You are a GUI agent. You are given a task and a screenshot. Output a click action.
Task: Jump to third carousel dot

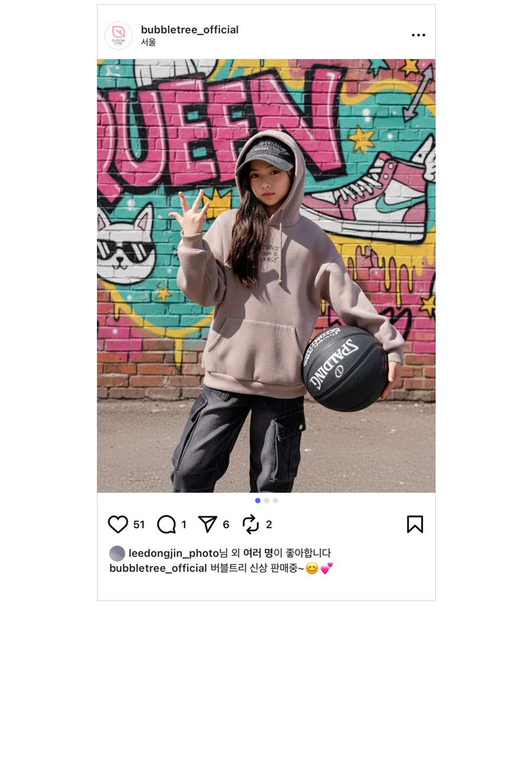(275, 501)
